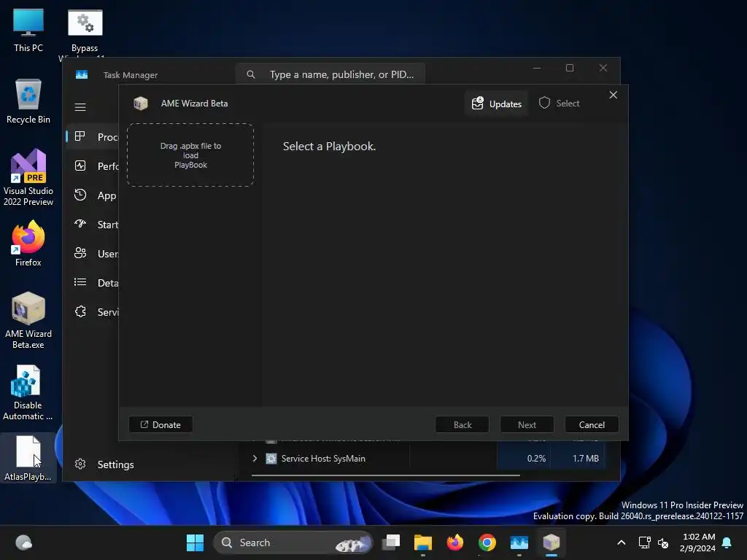Select AtlasPlaybook file on desktop
The image size is (747, 560).
click(x=28, y=458)
